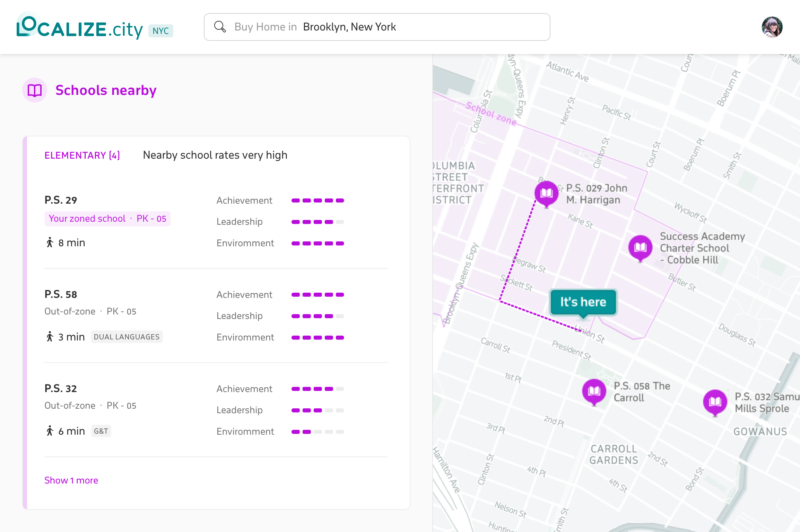Viewport: 800px width, 532px height.
Task: Click the P.S. 58 Leadership rating bar
Action: 318,316
